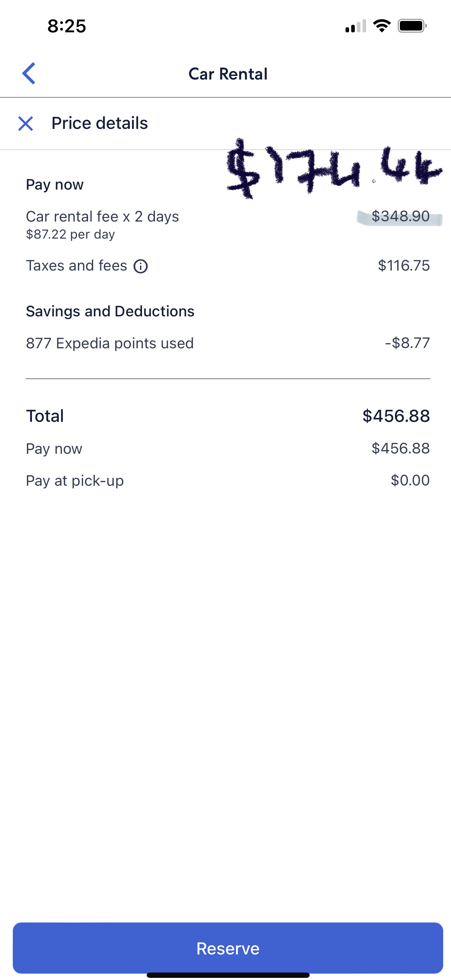Viewport: 451px width, 980px height.
Task: Tap the $116.75 taxes amount
Action: click(403, 266)
